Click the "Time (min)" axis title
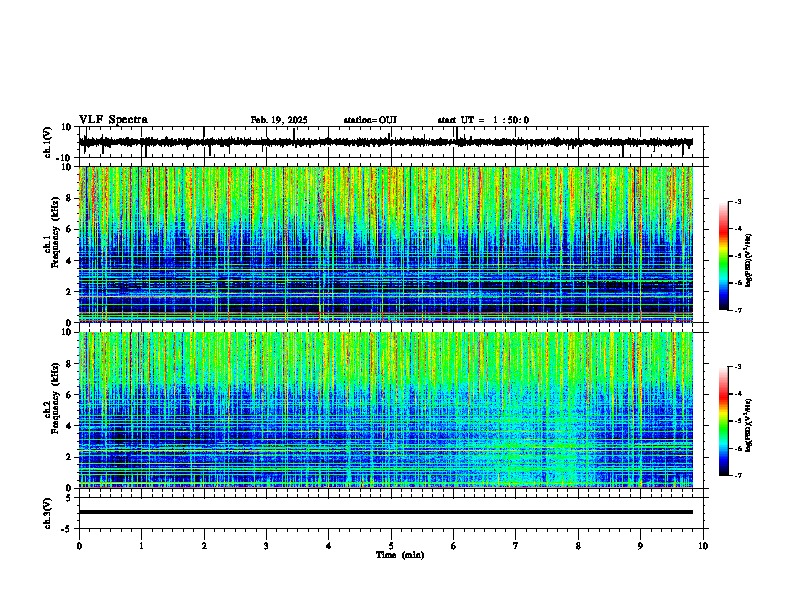Viewport: 792px width, 612px height. pos(400,555)
